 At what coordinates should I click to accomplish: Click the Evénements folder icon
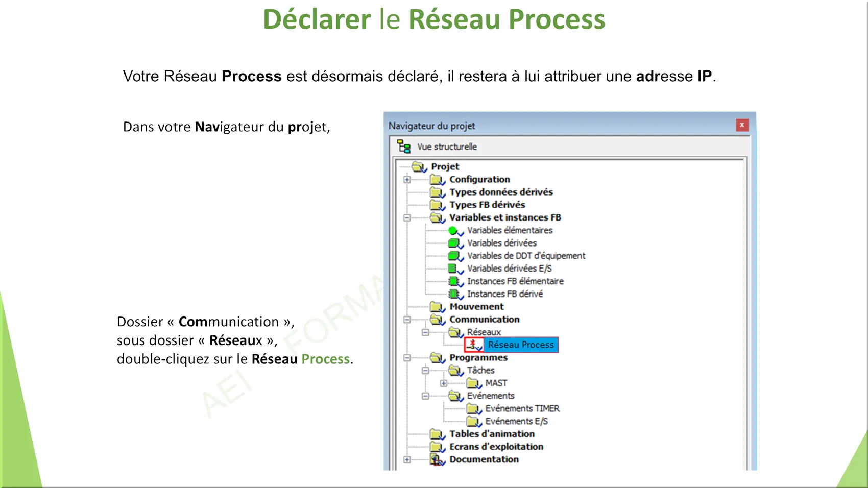coord(455,396)
